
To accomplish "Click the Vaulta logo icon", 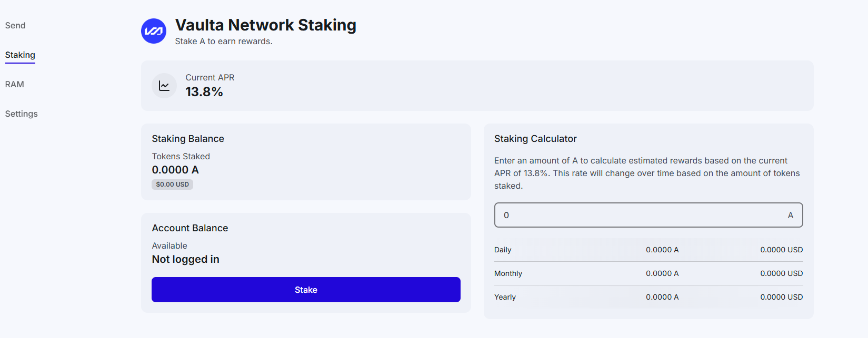I will coord(154,31).
